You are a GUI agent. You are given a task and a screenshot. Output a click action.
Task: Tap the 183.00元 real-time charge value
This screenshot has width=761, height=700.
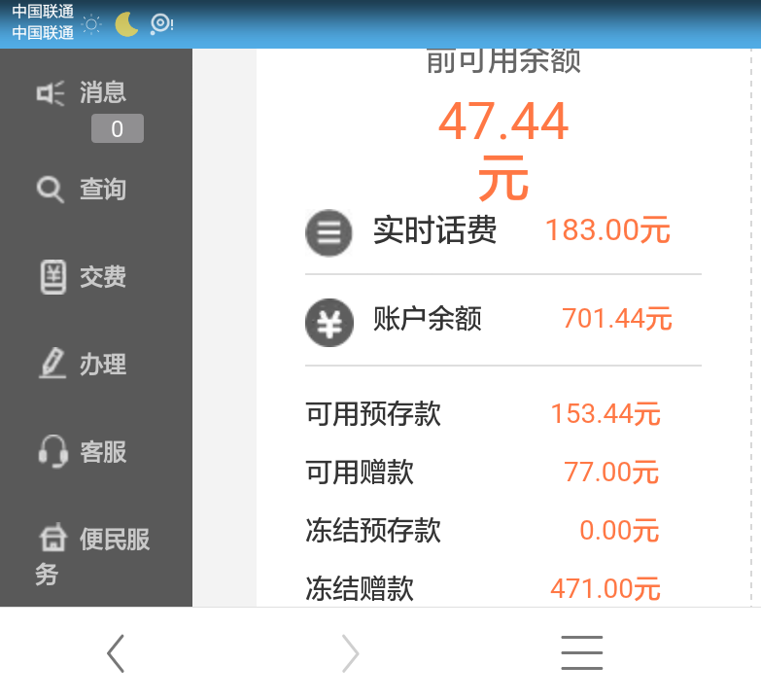coord(607,230)
